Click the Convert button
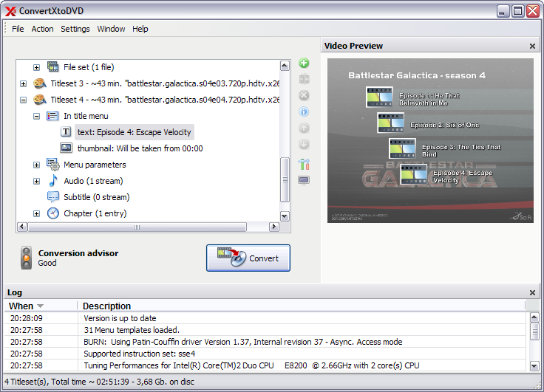Screen dimensions: 544x392 coord(248,258)
